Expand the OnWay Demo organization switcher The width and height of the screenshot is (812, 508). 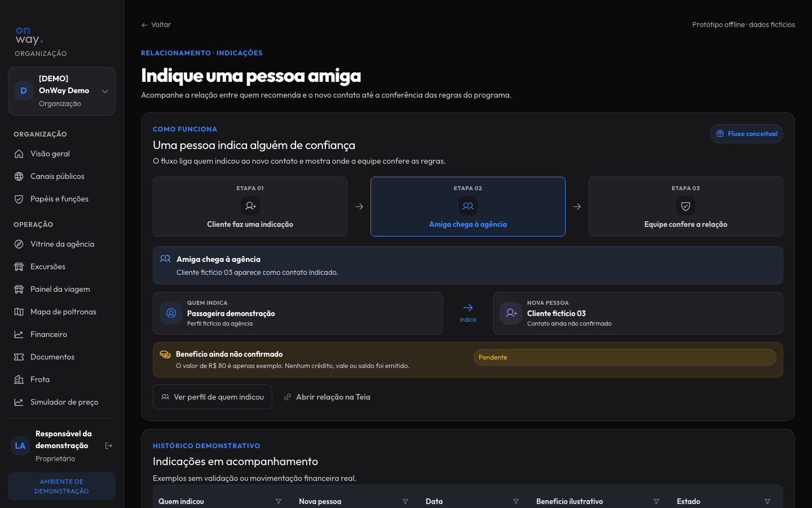[61, 91]
